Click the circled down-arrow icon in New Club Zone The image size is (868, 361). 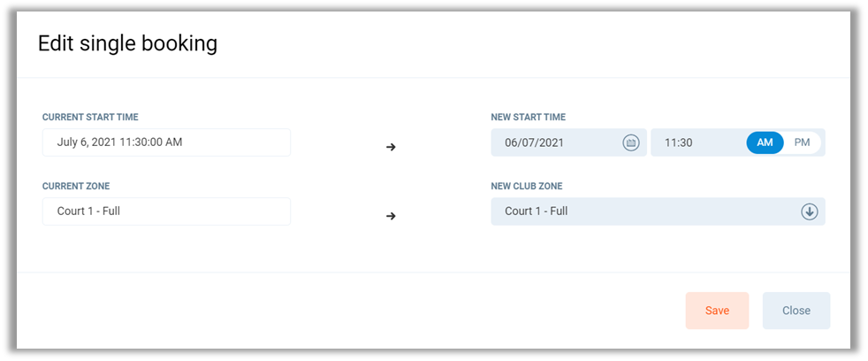(809, 211)
